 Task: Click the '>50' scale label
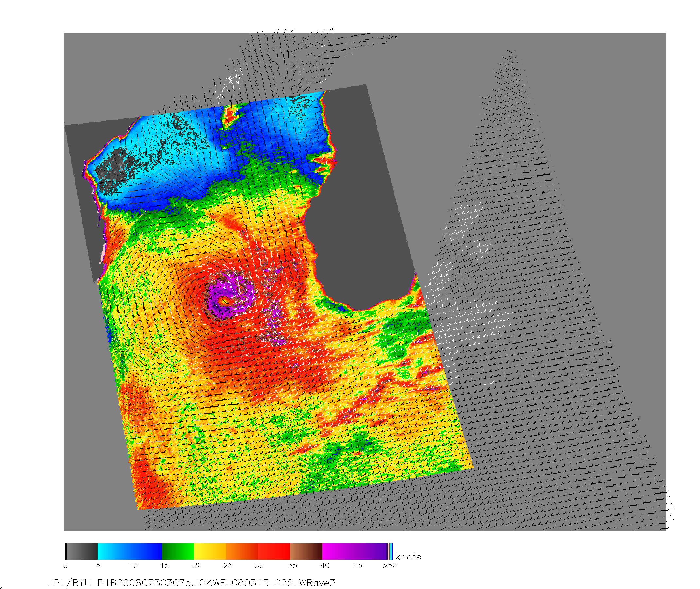(390, 566)
